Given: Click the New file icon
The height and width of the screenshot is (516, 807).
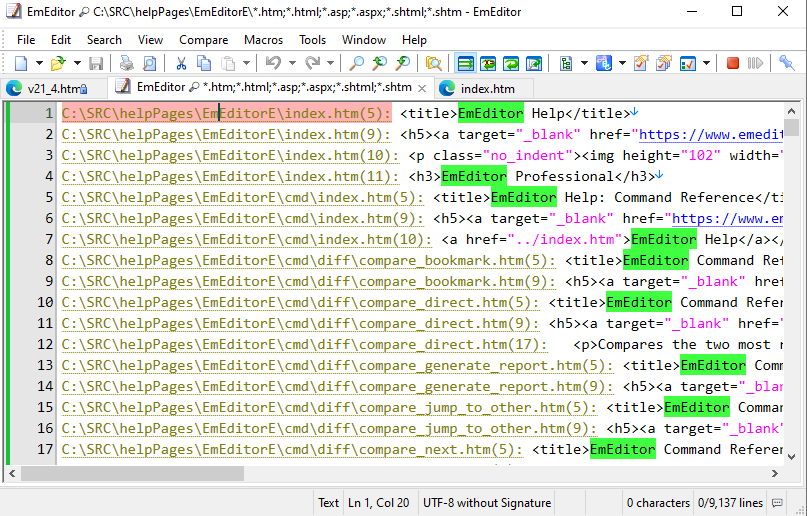Looking at the screenshot, I should click(22, 64).
